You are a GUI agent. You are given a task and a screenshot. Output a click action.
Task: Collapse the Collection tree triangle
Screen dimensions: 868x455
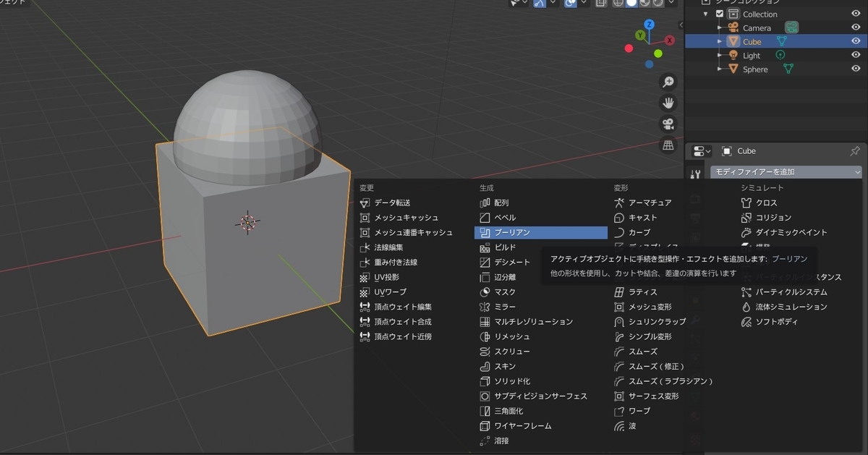click(x=706, y=14)
